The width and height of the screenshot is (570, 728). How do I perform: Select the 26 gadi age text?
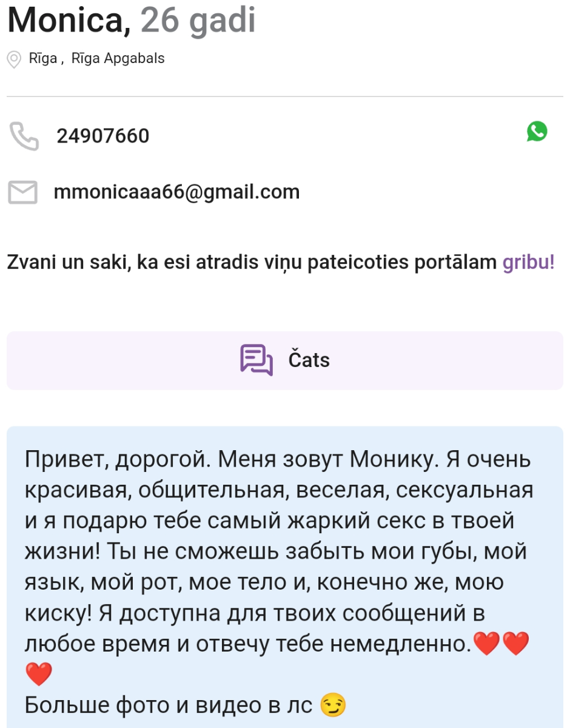pyautogui.click(x=198, y=21)
